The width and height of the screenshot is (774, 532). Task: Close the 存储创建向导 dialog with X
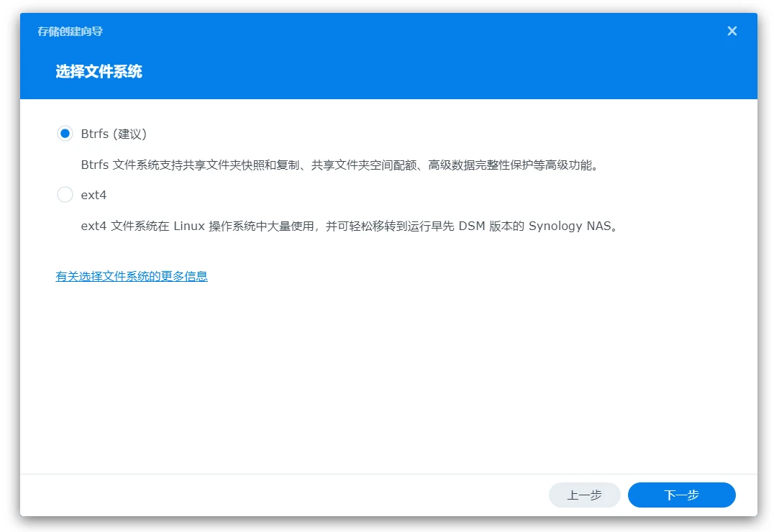point(732,32)
